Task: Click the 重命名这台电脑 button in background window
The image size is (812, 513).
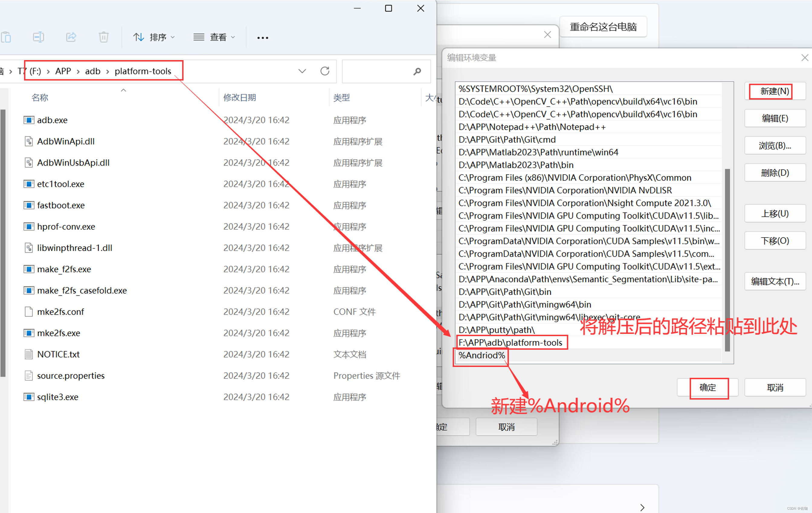Action: (603, 27)
